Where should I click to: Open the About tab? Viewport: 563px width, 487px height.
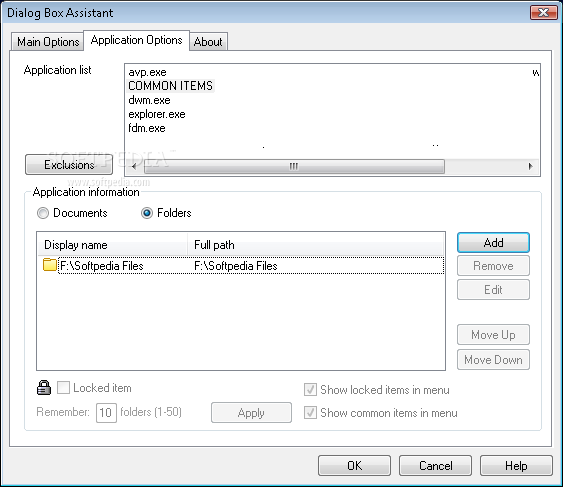click(x=208, y=42)
